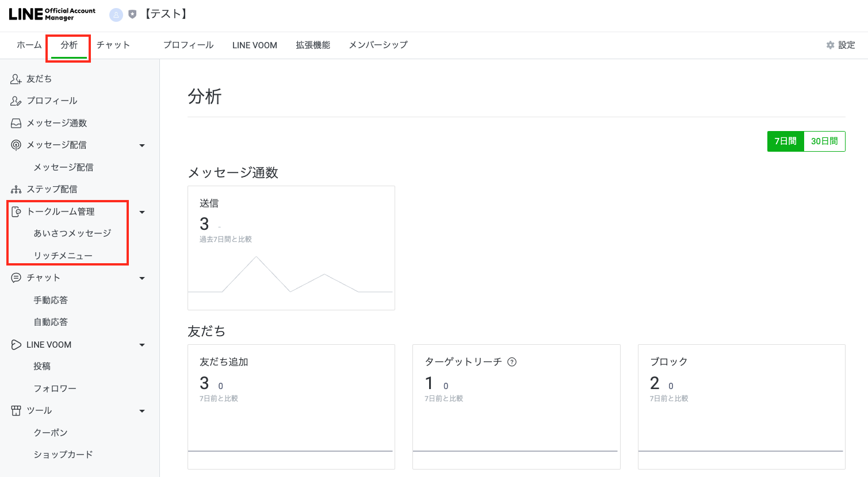Image resolution: width=868 pixels, height=477 pixels.
Task: Switch to the 30日間 period
Action: tap(824, 141)
